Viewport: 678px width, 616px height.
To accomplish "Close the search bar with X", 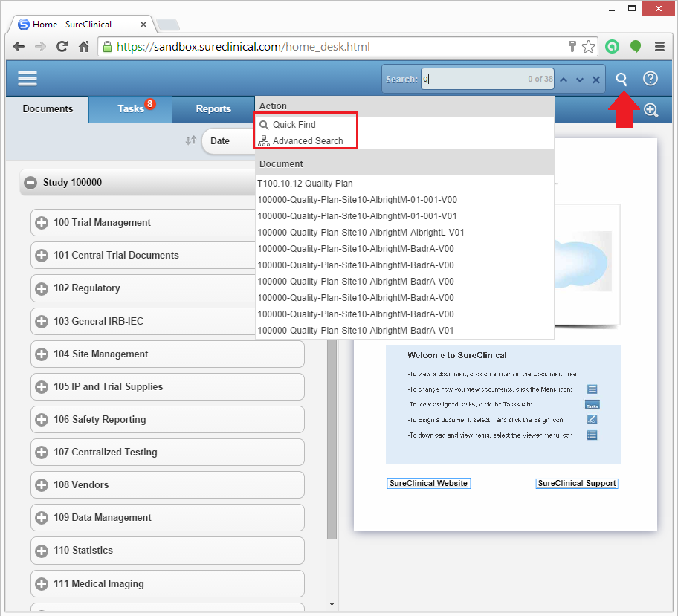I will 596,80.
